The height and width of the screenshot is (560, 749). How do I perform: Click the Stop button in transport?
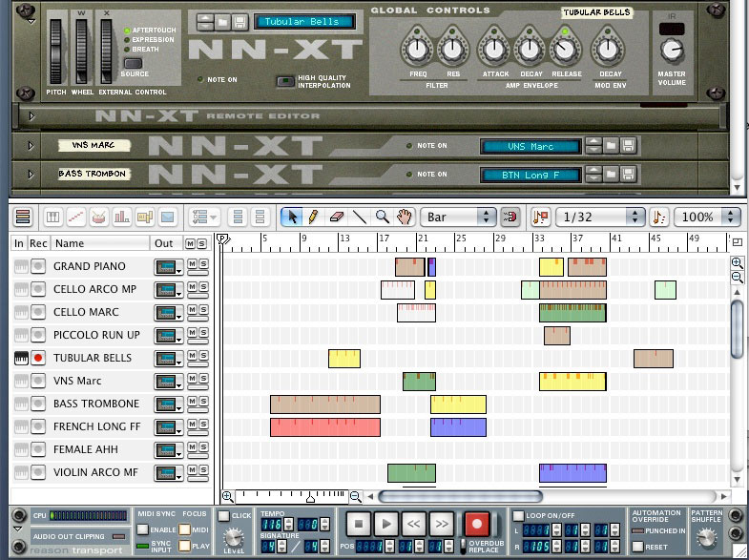358,523
